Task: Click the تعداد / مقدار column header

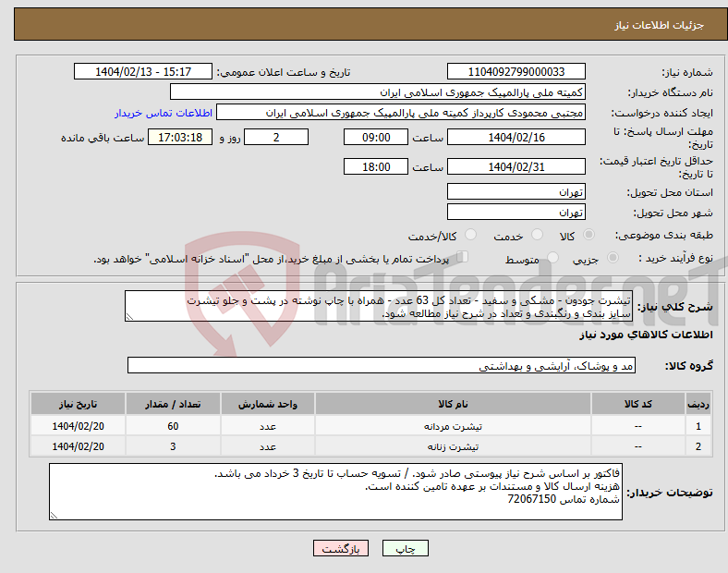Action: pyautogui.click(x=173, y=404)
